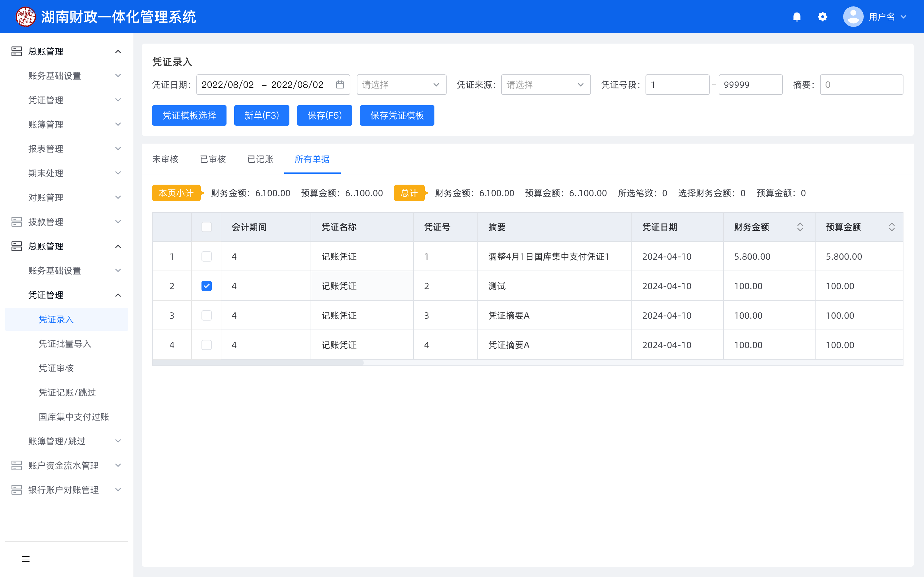Click the 新单(F3) button
Screen dimensions: 924x577
(261, 115)
